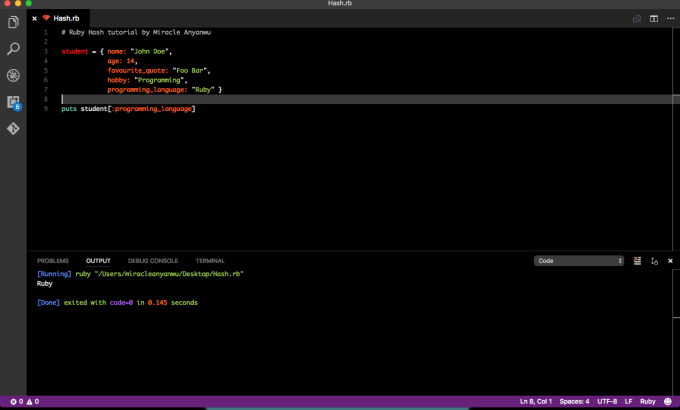
Task: Switch to the TERMINAL tab
Action: point(210,260)
